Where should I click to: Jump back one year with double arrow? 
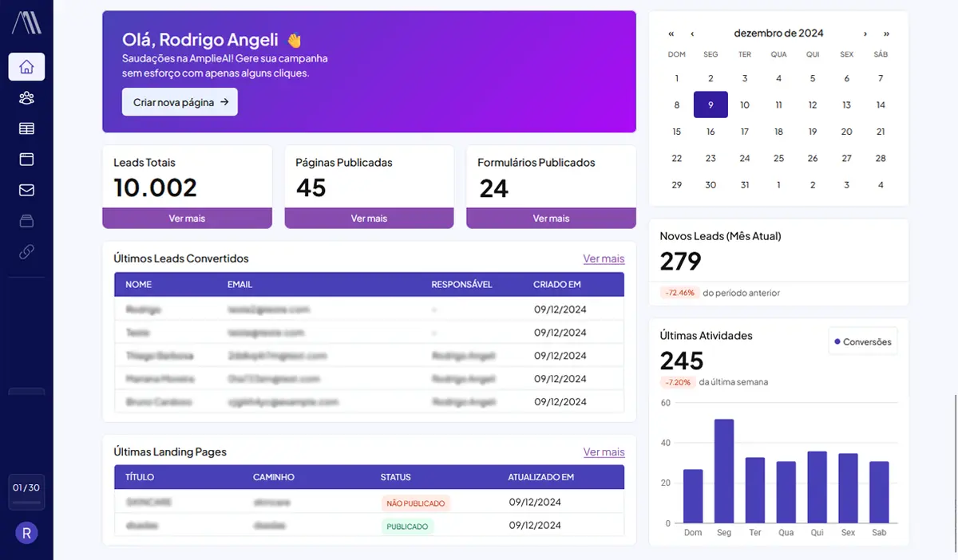tap(671, 34)
